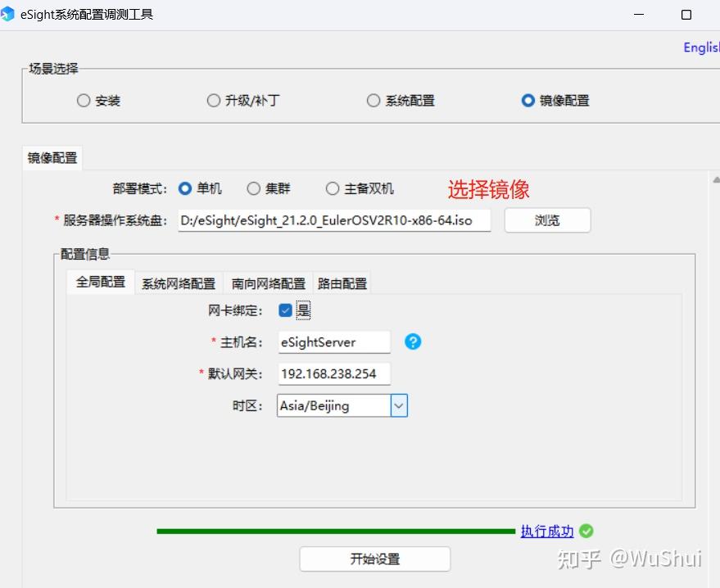Open the 路由配置 tab
This screenshot has width=720, height=588.
tap(342, 282)
